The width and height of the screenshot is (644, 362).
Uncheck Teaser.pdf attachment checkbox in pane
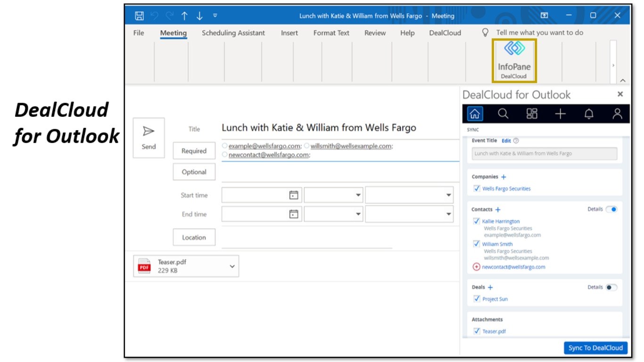coord(477,331)
